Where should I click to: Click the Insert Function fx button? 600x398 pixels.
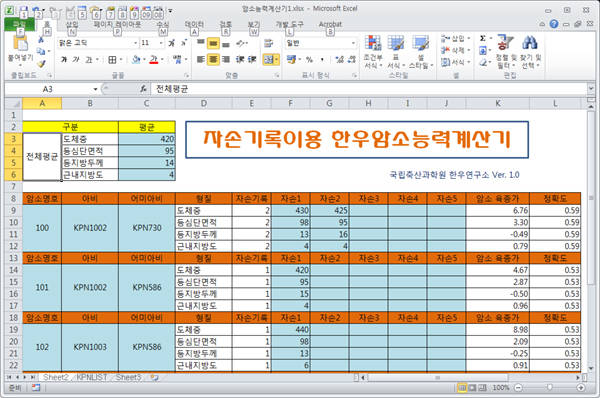(x=143, y=89)
